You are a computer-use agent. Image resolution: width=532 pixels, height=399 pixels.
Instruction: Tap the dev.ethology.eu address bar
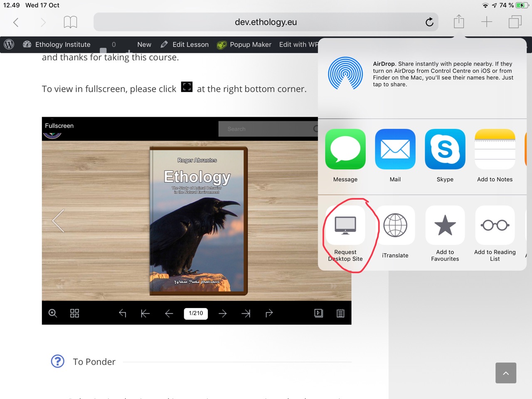click(266, 22)
